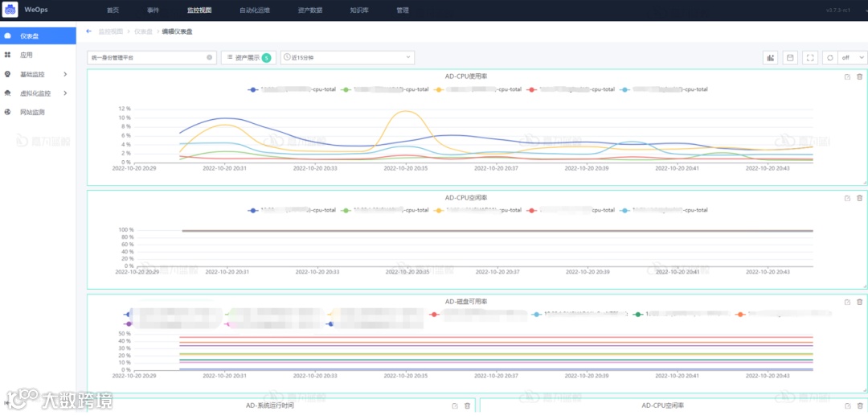Select 仪表盘 in the sidebar
This screenshot has width=868, height=416.
pos(38,36)
